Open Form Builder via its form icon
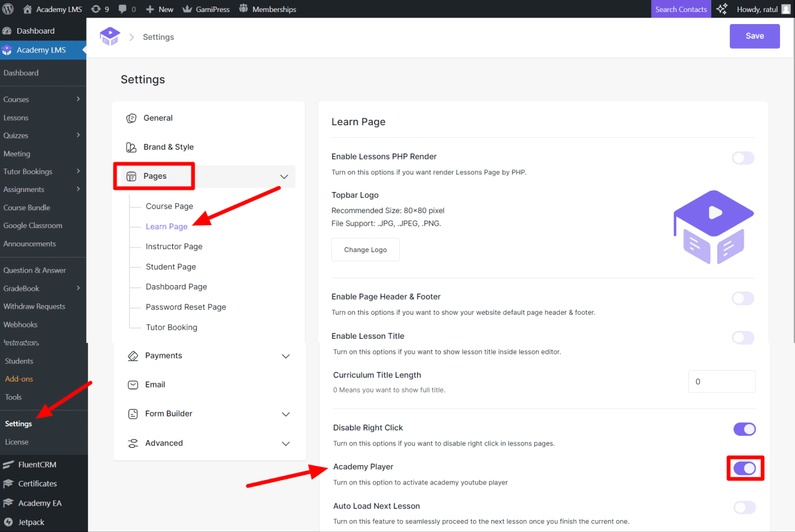Viewport: 795px width, 532px height. (132, 413)
